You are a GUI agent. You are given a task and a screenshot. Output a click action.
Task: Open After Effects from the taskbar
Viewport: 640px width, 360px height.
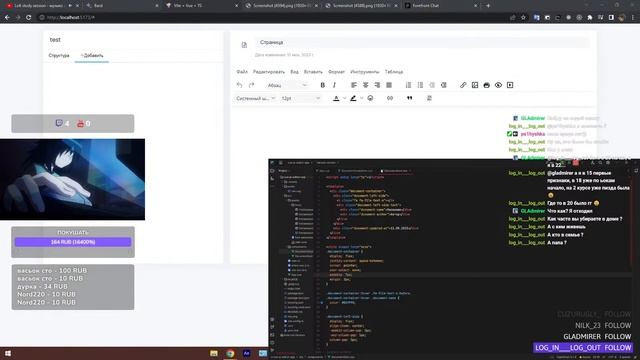[246, 353]
